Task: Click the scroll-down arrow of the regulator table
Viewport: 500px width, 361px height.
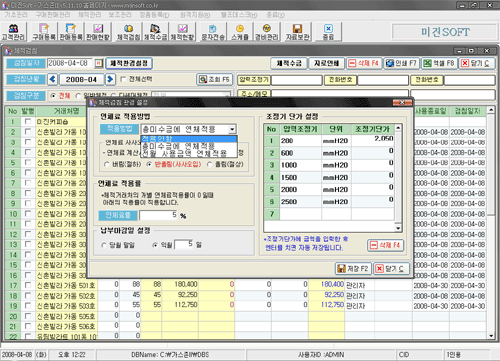Action: 398,228
